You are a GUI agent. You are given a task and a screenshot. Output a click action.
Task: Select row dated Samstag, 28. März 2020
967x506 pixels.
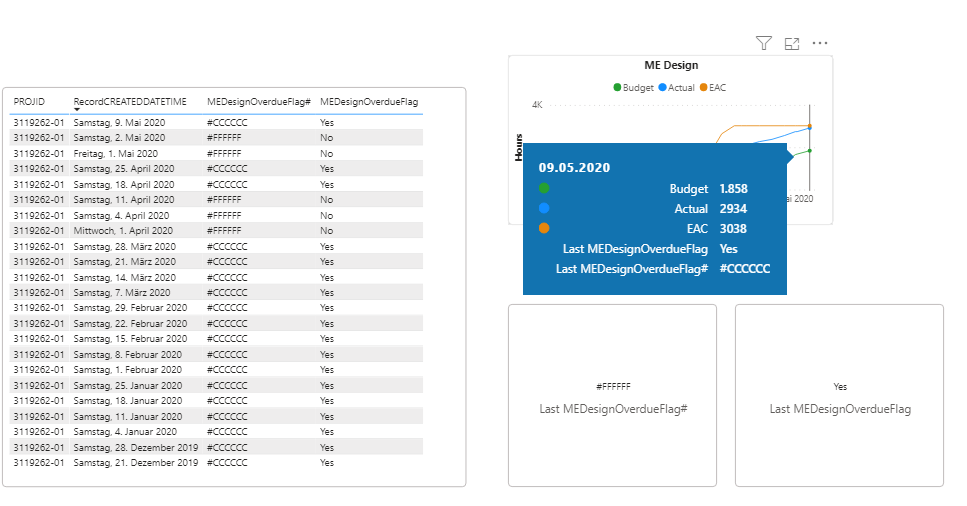(216, 246)
